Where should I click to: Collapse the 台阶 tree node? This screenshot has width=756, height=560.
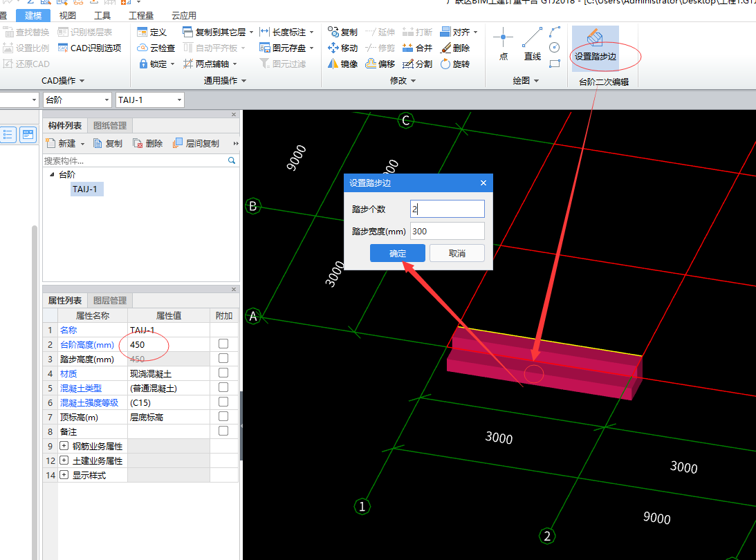coord(52,174)
